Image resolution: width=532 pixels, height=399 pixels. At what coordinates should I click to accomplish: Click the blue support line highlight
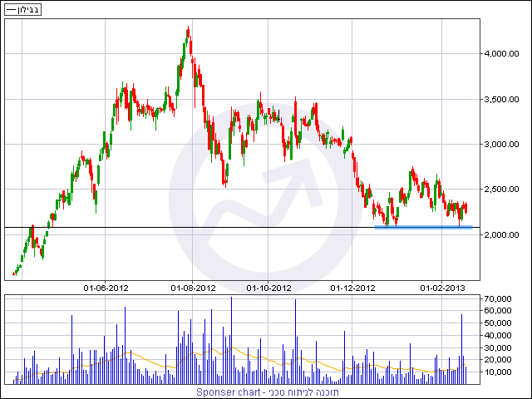point(423,227)
